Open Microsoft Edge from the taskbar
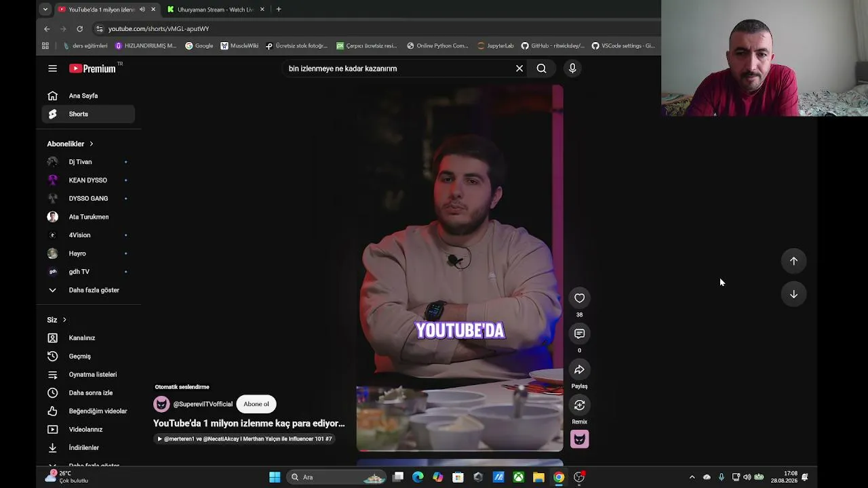Viewport: 868px width, 488px height. pyautogui.click(x=418, y=477)
